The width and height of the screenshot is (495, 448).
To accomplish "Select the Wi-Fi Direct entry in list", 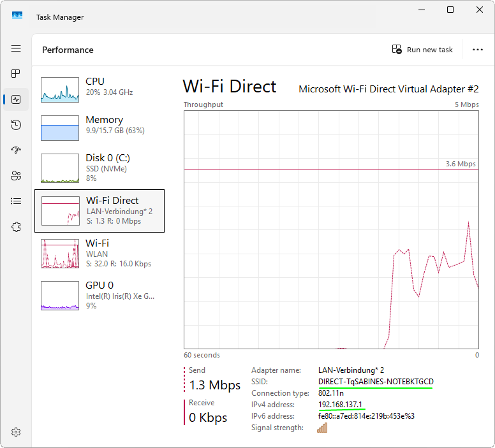I will click(100, 211).
